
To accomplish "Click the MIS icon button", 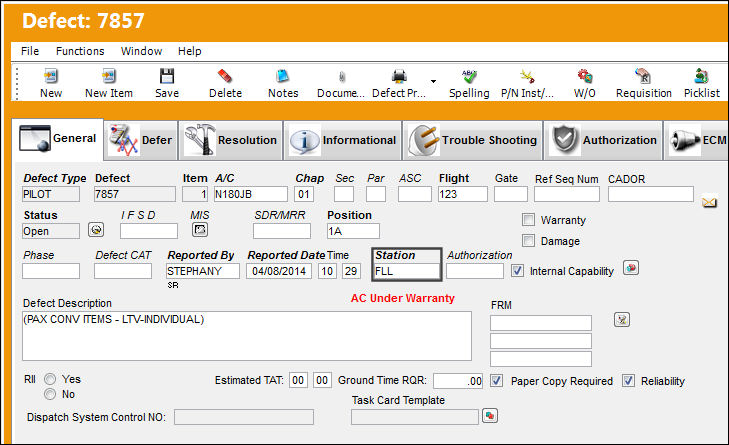I will 200,229.
